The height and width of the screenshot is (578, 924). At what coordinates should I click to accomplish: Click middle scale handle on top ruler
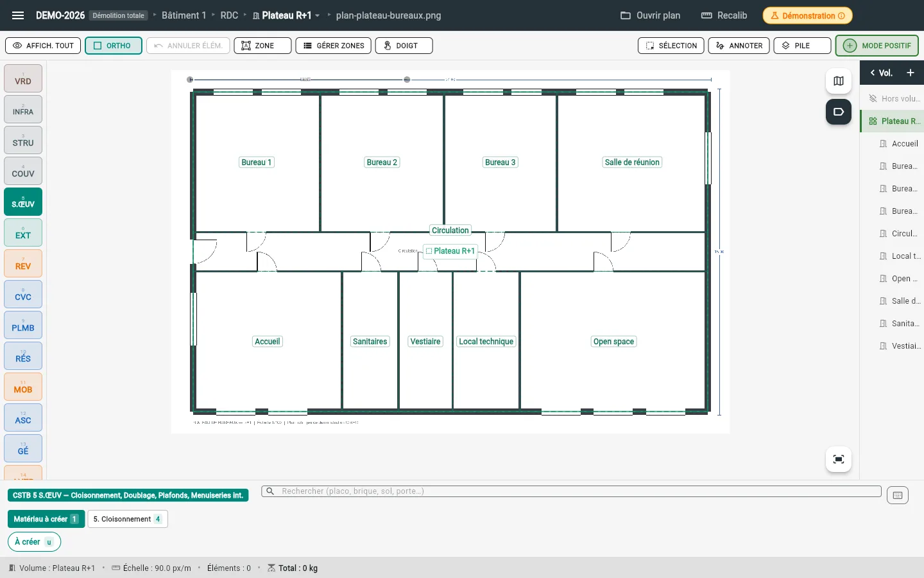(407, 80)
